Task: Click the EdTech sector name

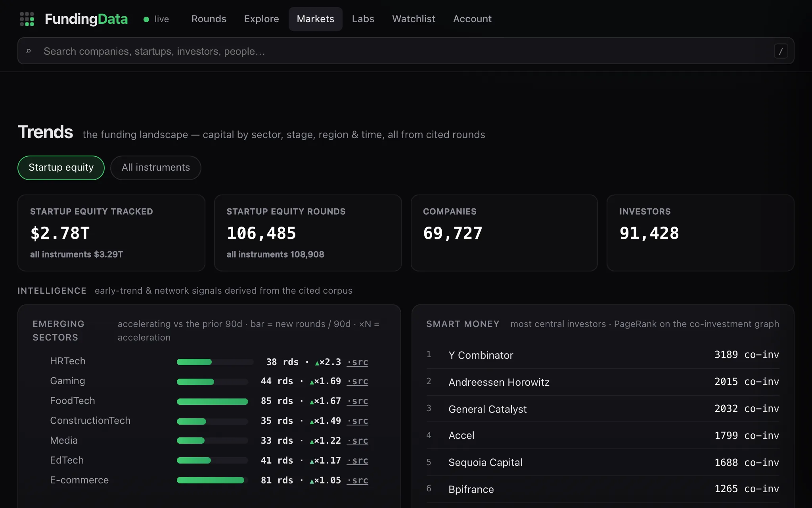Action: tap(67, 460)
